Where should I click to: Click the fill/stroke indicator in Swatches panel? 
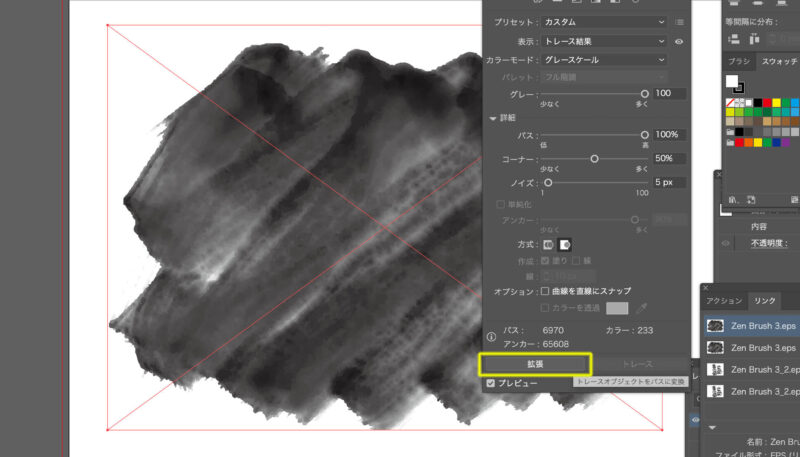click(x=733, y=83)
